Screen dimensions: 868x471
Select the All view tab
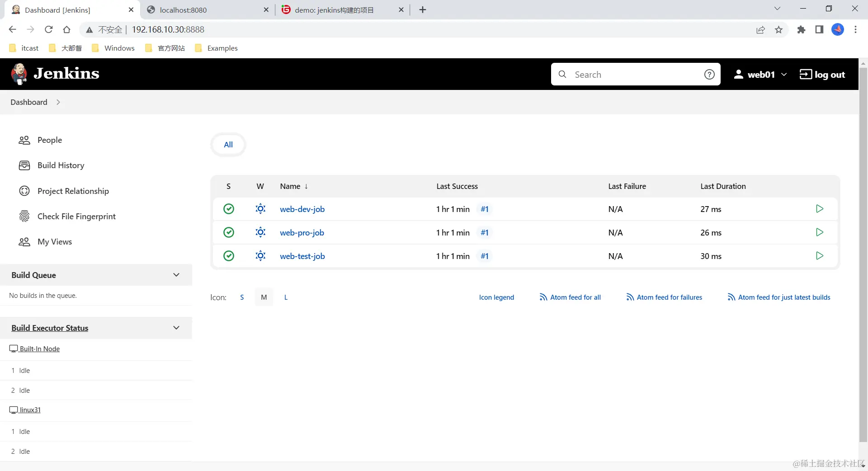tap(228, 145)
